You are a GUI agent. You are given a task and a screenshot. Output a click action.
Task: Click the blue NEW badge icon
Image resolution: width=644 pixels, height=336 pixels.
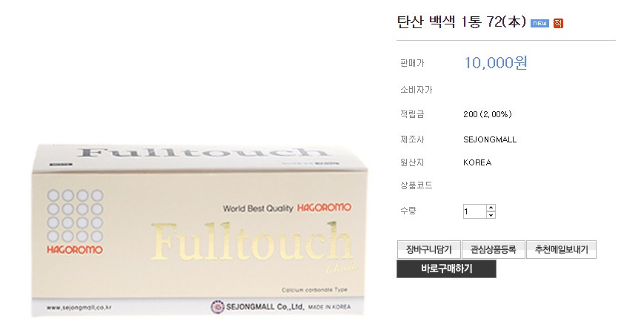point(540,24)
